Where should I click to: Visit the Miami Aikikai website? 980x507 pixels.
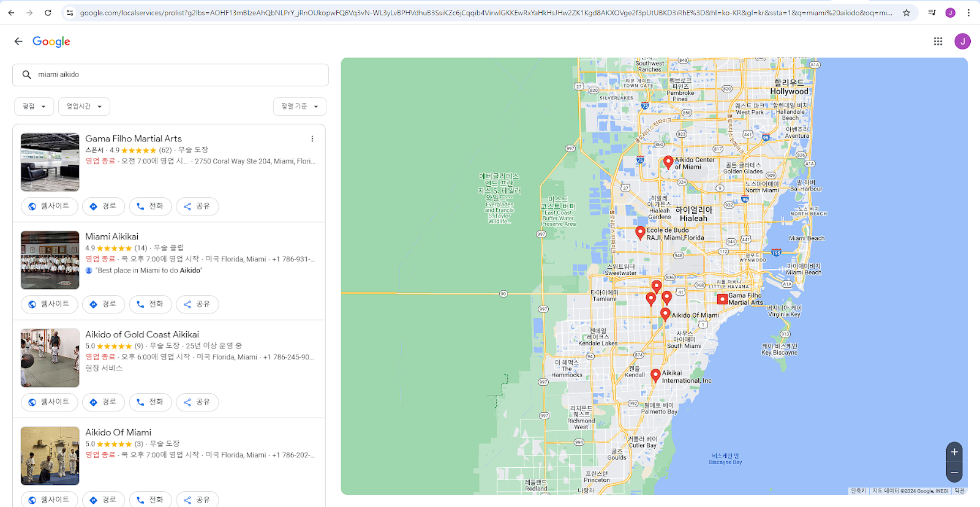50,304
